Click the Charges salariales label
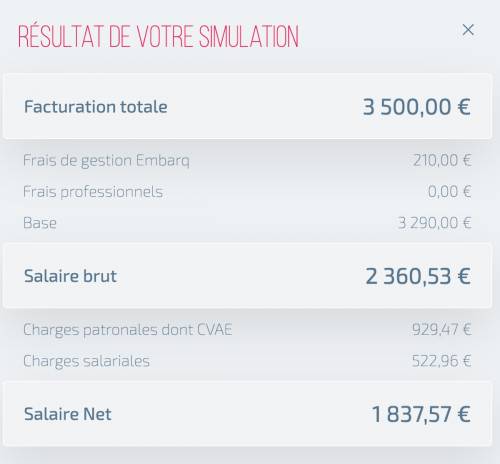Screen dimensions: 500x464 point(86,361)
